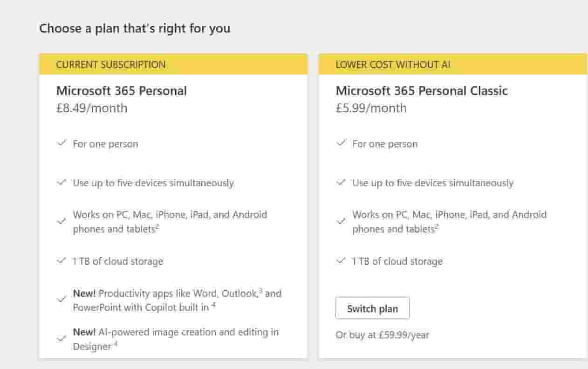Open footnote 2 in the Classic plan card
The image size is (588, 369).
coord(437,226)
